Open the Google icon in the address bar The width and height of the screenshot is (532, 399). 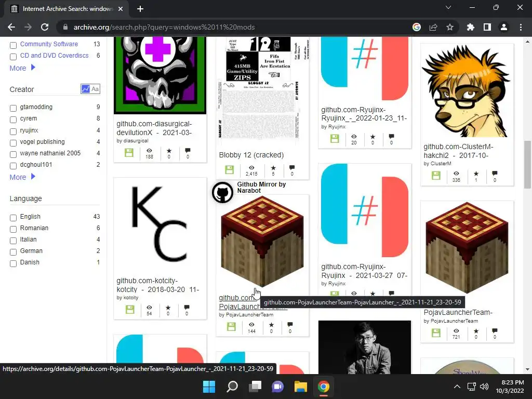click(417, 27)
